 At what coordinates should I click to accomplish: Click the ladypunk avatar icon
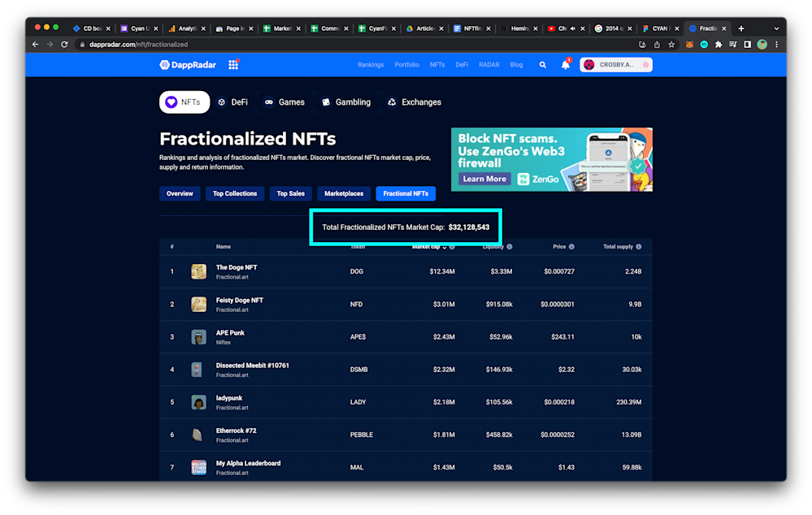199,402
